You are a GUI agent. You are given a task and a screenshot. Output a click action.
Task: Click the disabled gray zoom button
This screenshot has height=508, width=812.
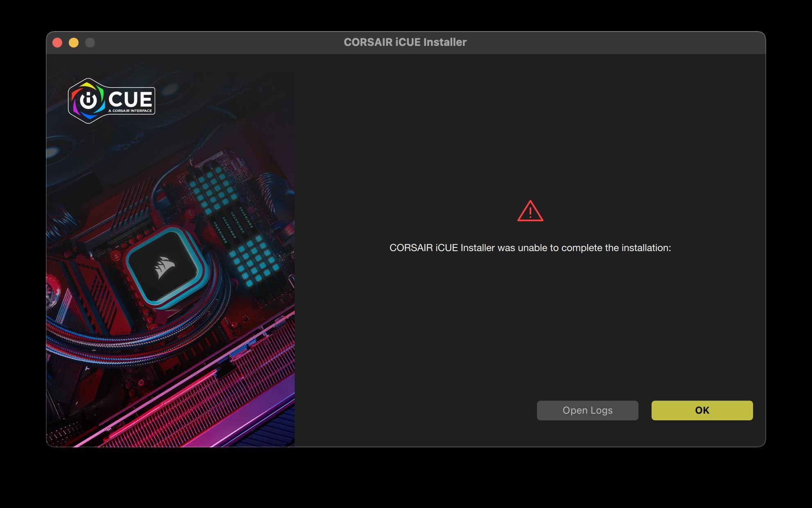(90, 43)
